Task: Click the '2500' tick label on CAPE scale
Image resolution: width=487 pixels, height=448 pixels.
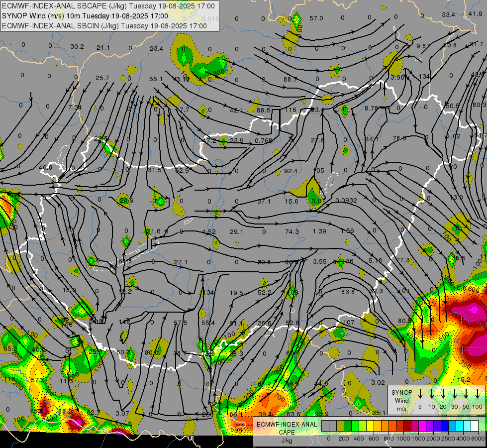Action: coord(448,439)
